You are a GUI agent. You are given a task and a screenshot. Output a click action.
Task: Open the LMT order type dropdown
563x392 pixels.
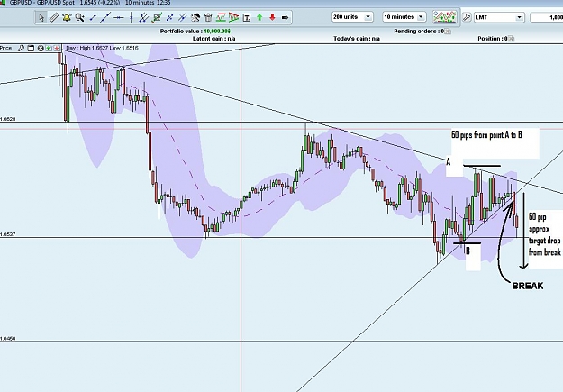[498, 17]
